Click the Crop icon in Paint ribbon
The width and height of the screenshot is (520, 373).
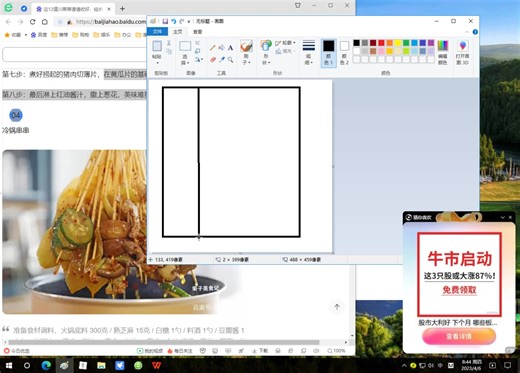(x=197, y=43)
